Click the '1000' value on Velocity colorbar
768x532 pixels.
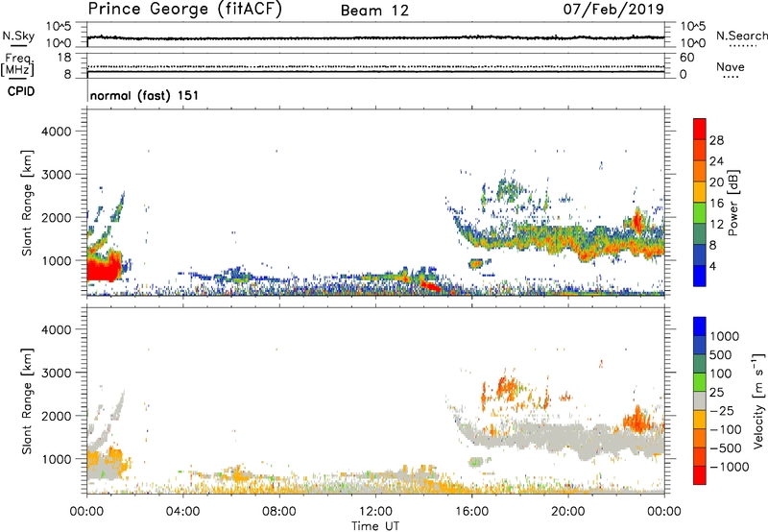pyautogui.click(x=725, y=336)
